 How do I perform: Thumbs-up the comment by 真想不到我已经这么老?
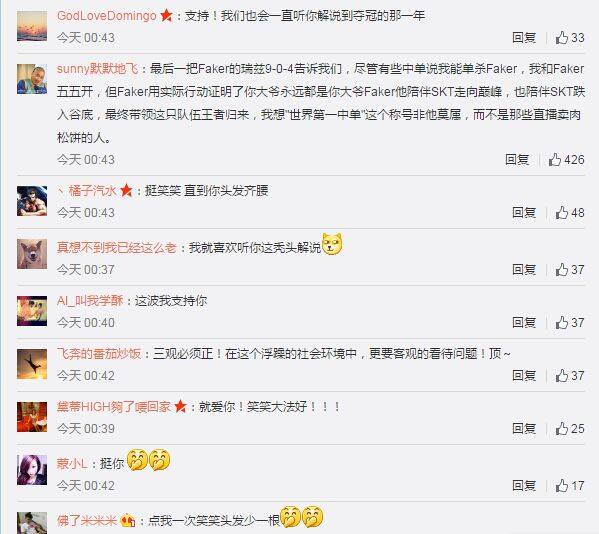pos(570,270)
